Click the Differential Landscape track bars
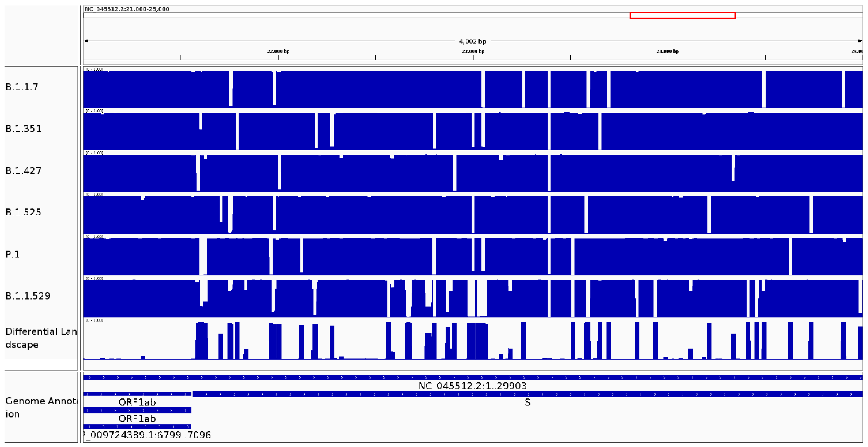This screenshot has height=447, width=868. [x=473, y=340]
